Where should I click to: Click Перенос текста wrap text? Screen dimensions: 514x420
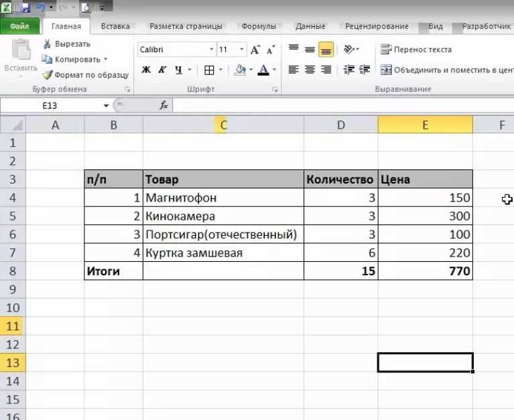tap(416, 50)
